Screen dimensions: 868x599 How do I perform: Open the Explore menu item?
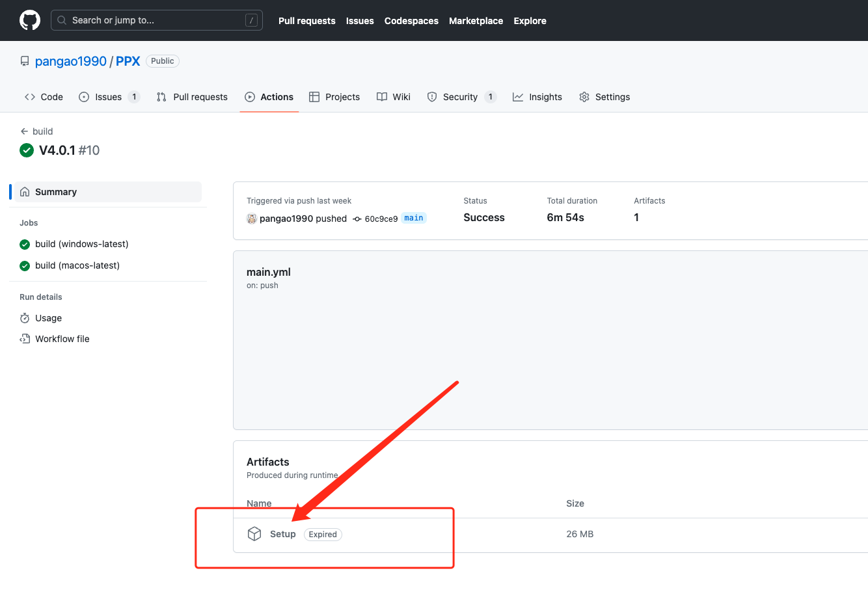530,21
